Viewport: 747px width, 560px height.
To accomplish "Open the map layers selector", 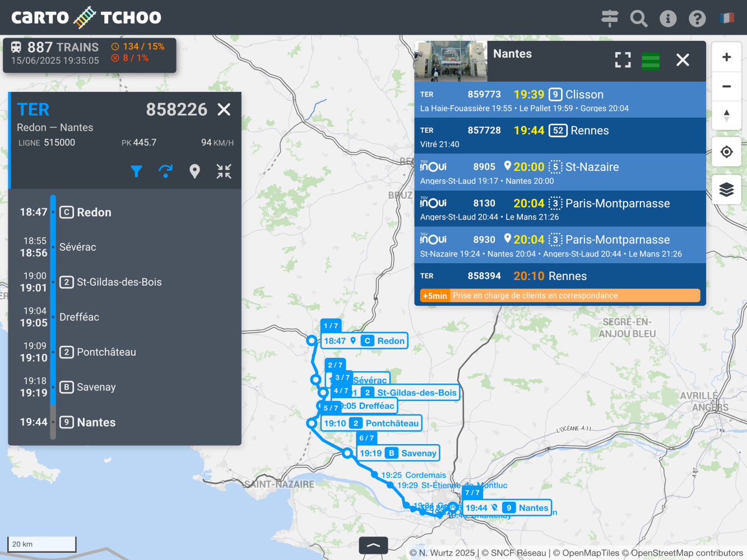I will (726, 190).
